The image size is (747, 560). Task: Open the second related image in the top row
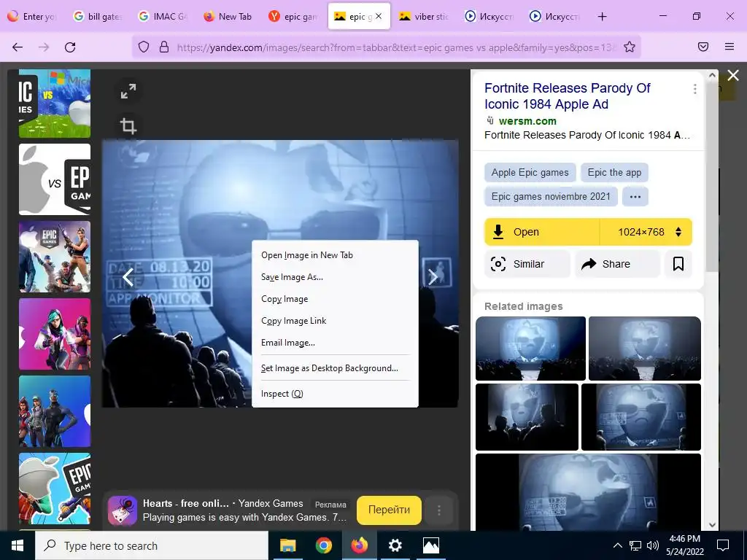pyautogui.click(x=645, y=349)
